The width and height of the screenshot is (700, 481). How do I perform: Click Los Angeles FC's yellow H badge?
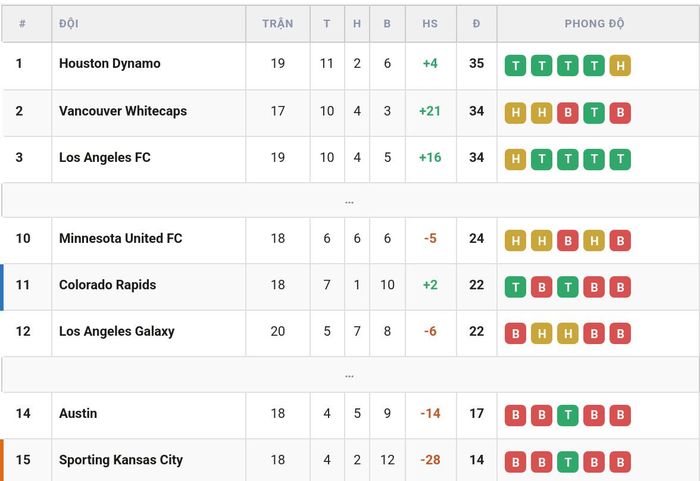(x=515, y=159)
